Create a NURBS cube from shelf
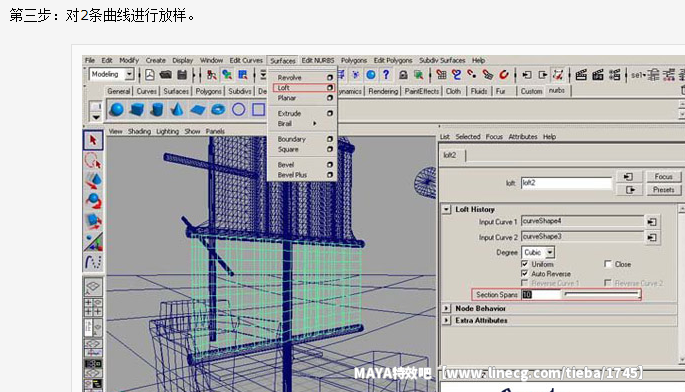Viewport: 685px width, 392px height. [x=137, y=109]
